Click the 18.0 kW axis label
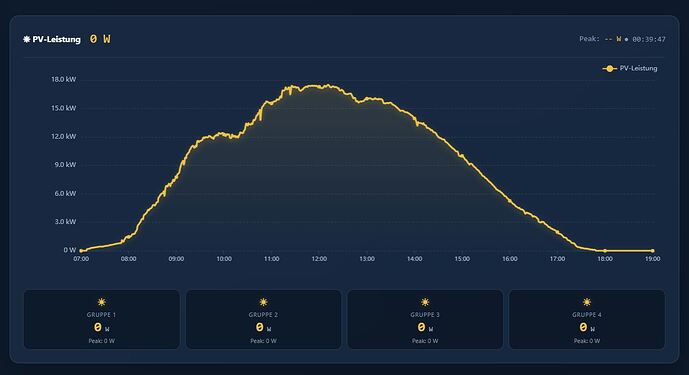The width and height of the screenshot is (689, 375). click(x=64, y=80)
